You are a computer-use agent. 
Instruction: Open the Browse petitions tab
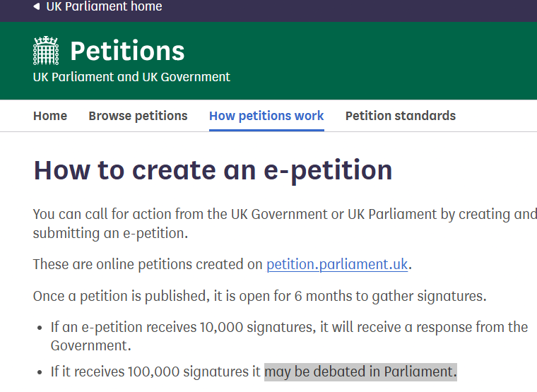click(x=138, y=116)
